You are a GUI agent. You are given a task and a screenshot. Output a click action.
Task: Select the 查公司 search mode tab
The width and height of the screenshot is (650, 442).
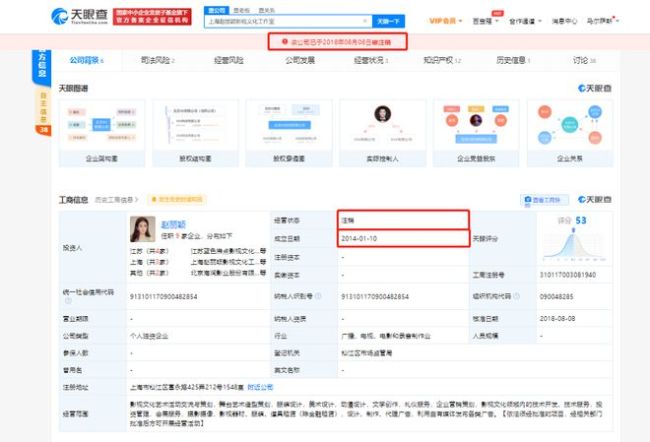tap(217, 10)
